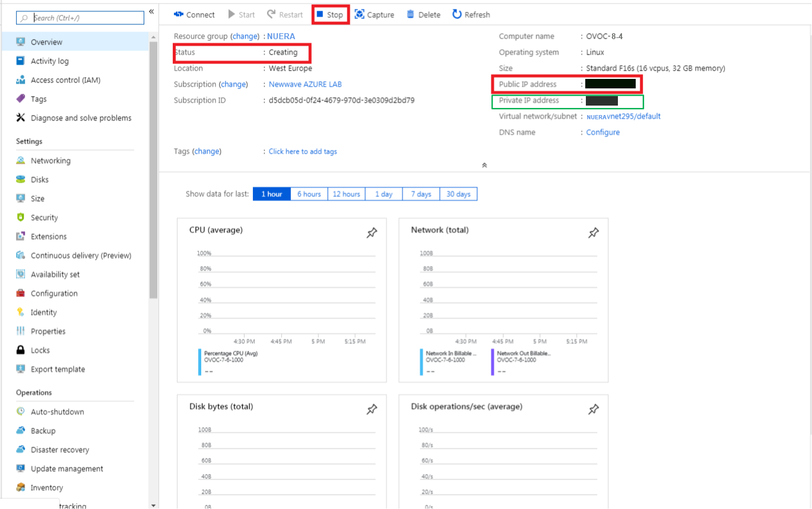812x509 pixels.
Task: Click the Delete trash icon
Action: (x=410, y=14)
